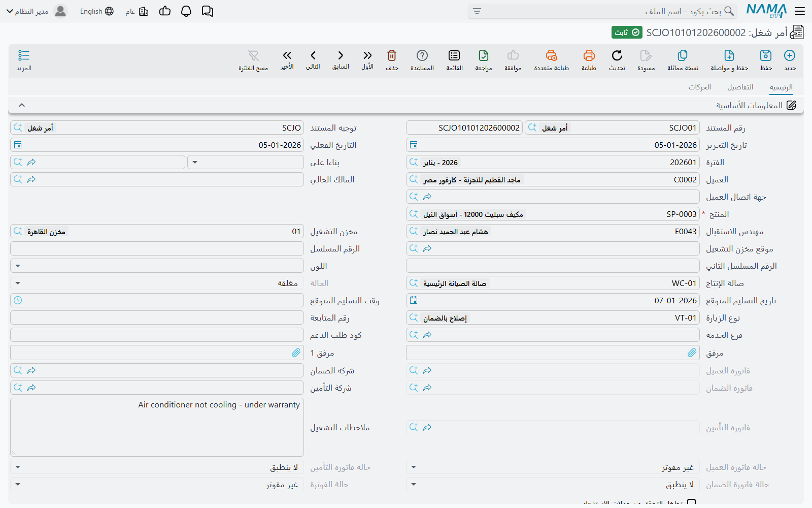Open search lookup for Customer (العميل) field
This screenshot has width=812, height=508.
click(414, 179)
